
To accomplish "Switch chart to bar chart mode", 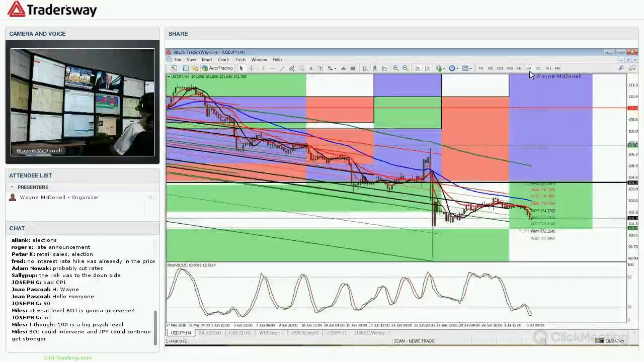I will click(365, 68).
